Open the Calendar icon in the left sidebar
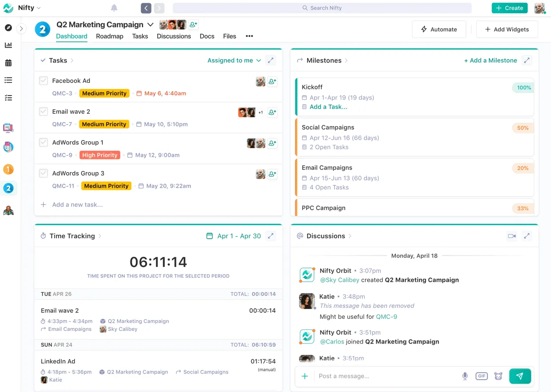 [8, 63]
